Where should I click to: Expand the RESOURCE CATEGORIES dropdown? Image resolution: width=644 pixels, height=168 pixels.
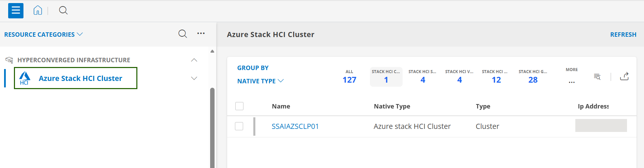pyautogui.click(x=43, y=34)
